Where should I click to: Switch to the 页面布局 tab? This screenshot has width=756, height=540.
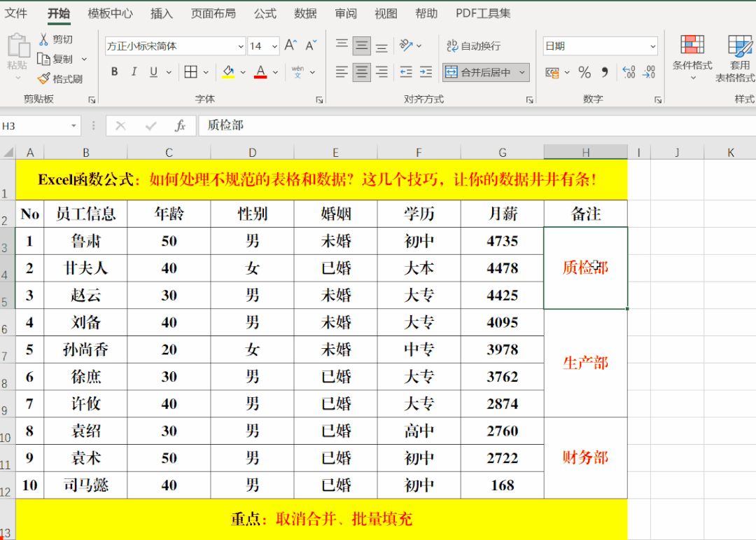click(x=213, y=13)
